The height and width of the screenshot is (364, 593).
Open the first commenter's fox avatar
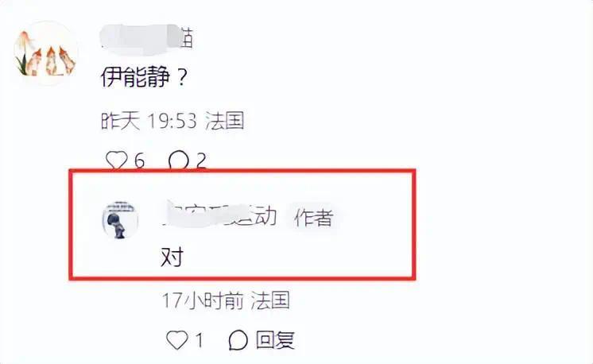pos(45,53)
